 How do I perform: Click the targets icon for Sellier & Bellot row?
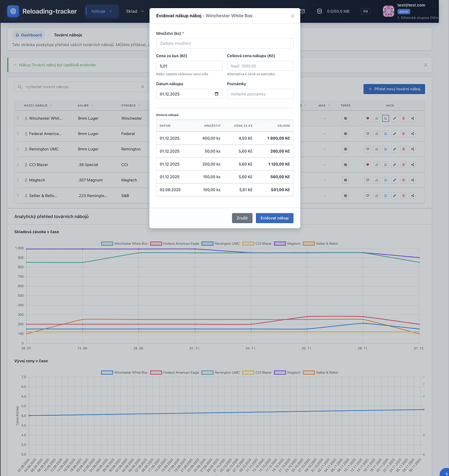(x=345, y=196)
